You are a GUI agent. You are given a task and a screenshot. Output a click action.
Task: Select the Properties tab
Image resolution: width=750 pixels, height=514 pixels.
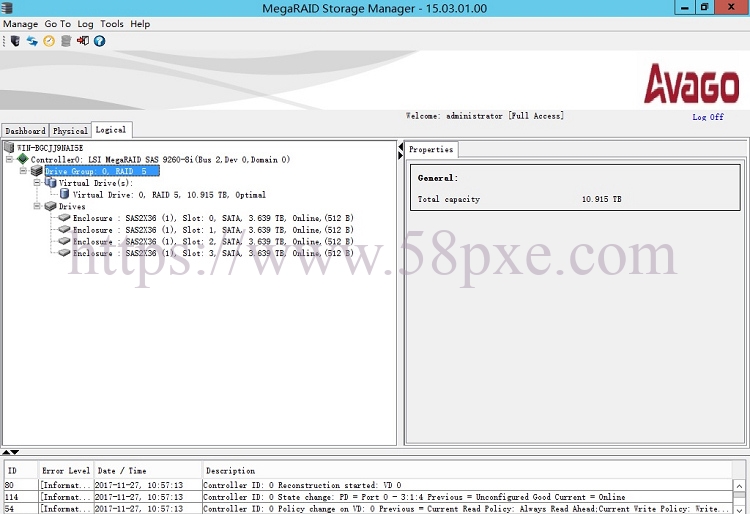click(431, 149)
